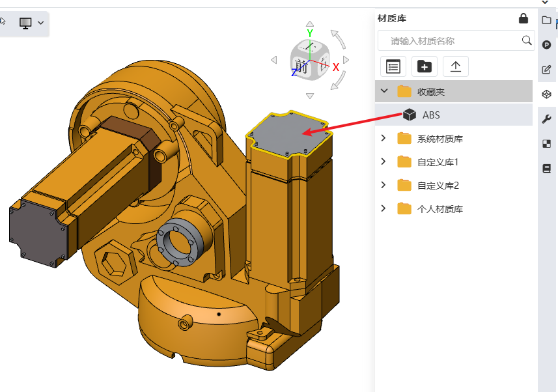Viewport: 558px width, 392px height.
Task: Open the book icon in sidebar
Action: (547, 169)
